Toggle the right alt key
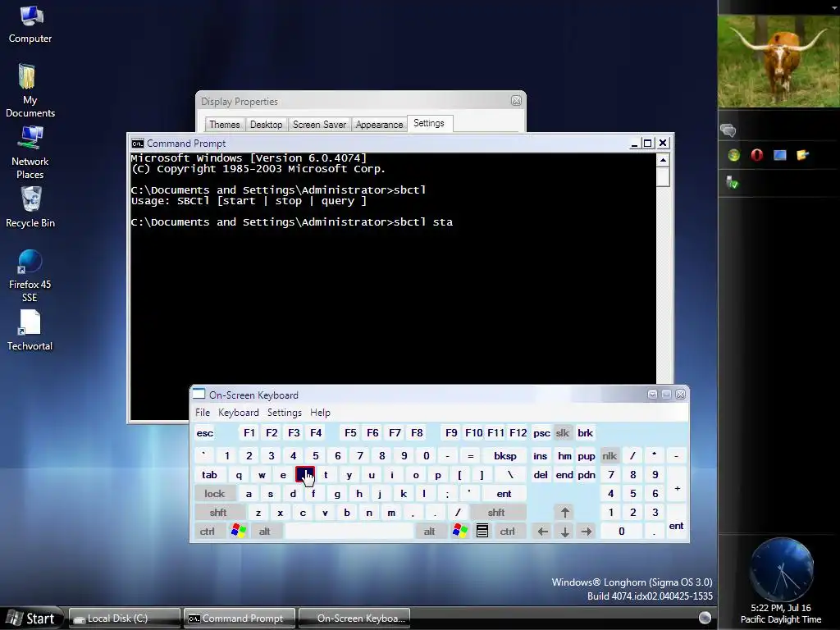Viewport: 840px width, 630px height. click(x=429, y=531)
